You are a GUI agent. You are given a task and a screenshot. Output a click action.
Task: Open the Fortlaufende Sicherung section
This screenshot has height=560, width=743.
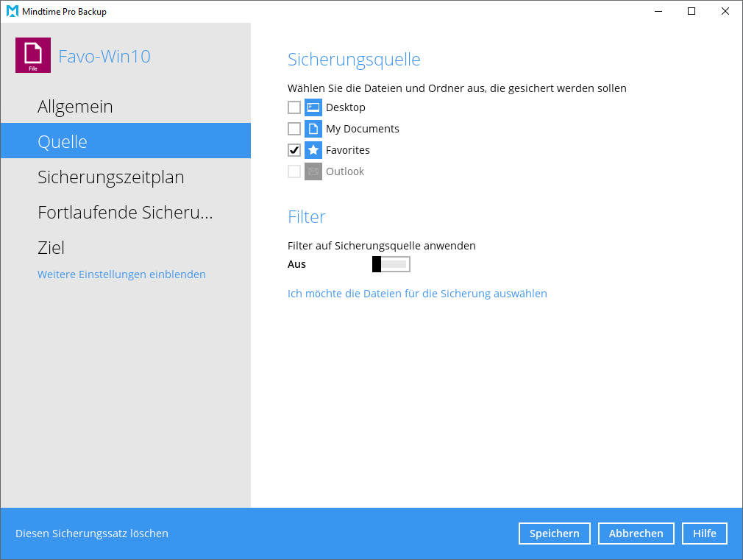pos(126,213)
